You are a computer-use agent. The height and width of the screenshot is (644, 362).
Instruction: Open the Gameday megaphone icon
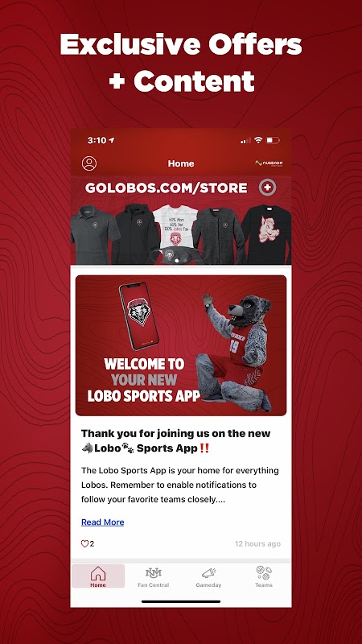pyautogui.click(x=208, y=573)
